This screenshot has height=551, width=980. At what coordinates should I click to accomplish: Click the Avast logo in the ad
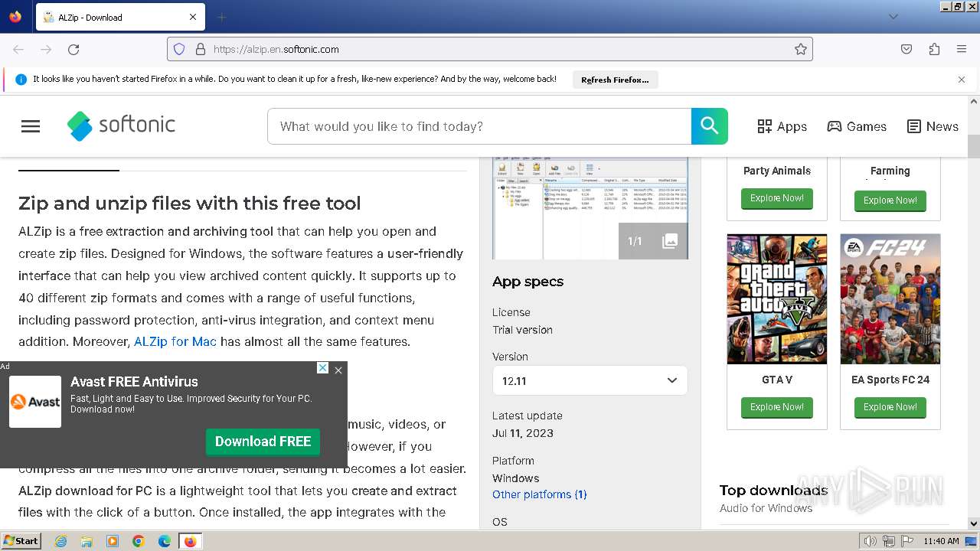click(35, 402)
